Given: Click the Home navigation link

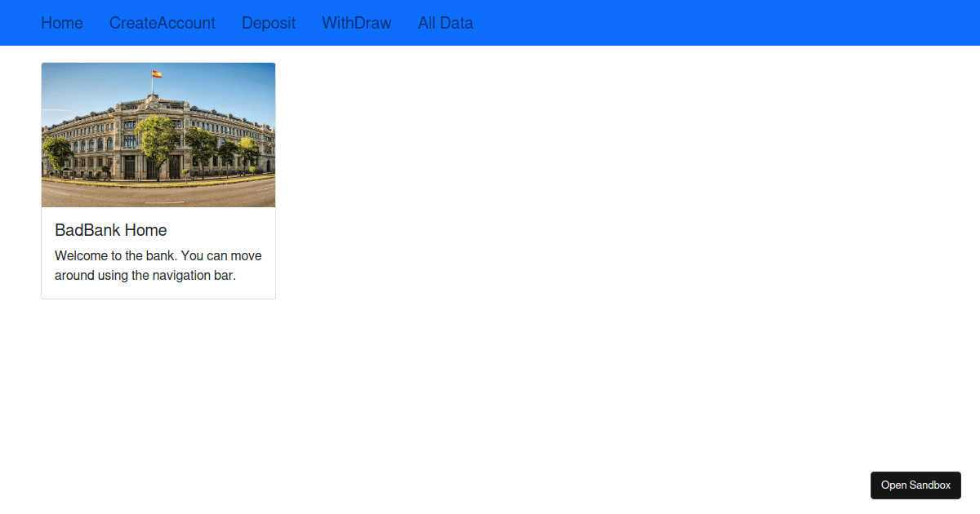Looking at the screenshot, I should click(61, 23).
